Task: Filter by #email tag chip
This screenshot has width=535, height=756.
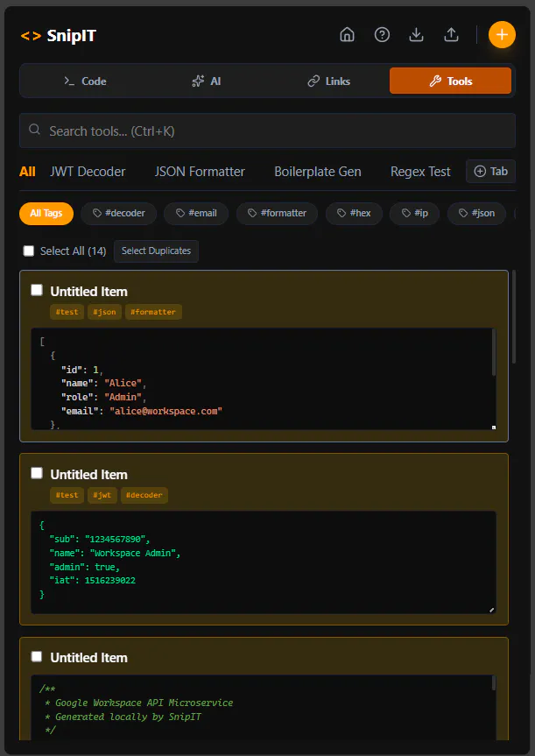Action: (x=196, y=213)
